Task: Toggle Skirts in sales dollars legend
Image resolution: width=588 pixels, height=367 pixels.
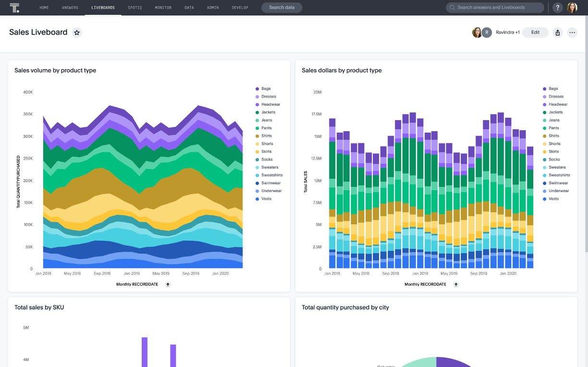Action: point(551,152)
